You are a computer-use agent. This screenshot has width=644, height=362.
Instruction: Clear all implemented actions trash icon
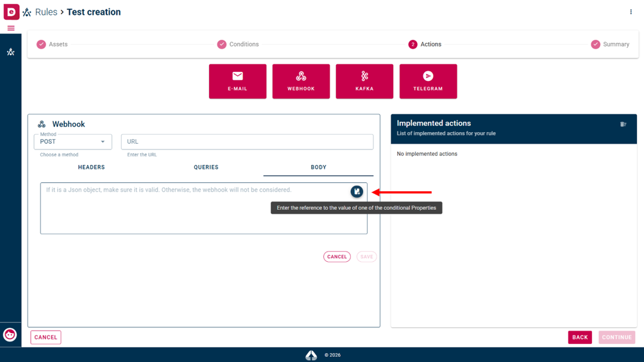623,124
